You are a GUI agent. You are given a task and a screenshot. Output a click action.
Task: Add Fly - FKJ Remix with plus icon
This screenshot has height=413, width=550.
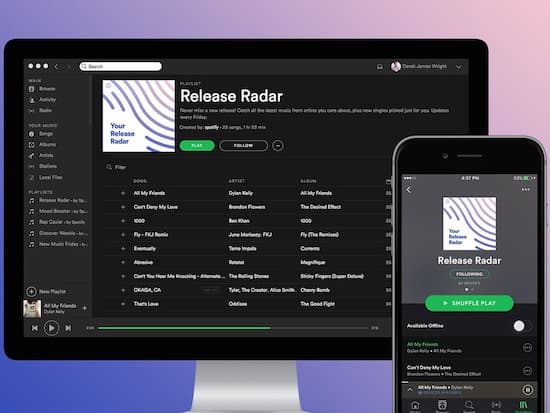click(123, 235)
